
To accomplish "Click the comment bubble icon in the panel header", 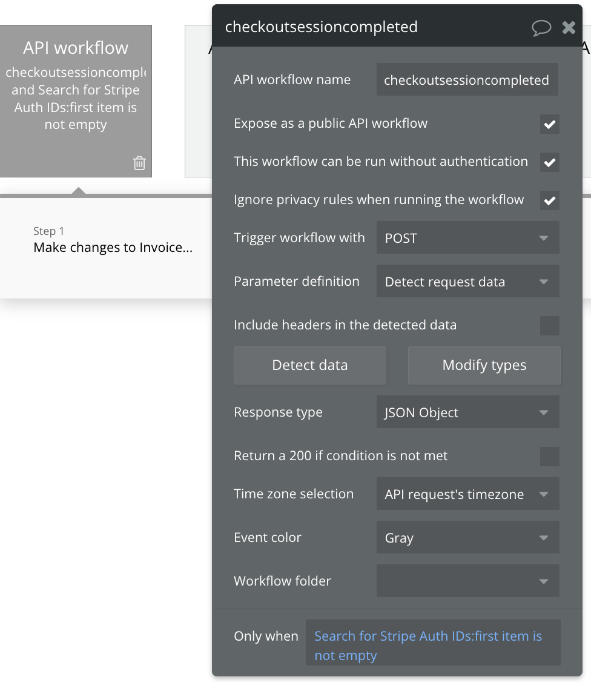I will coord(541,27).
